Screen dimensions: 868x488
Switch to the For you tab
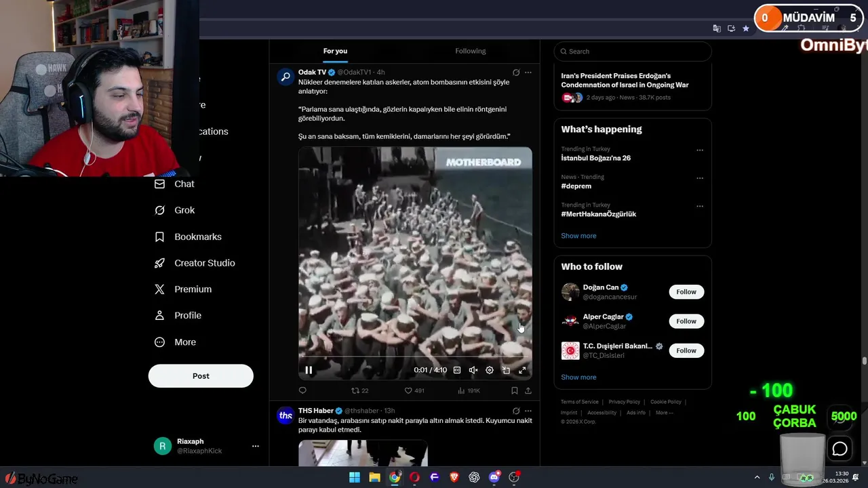(335, 51)
